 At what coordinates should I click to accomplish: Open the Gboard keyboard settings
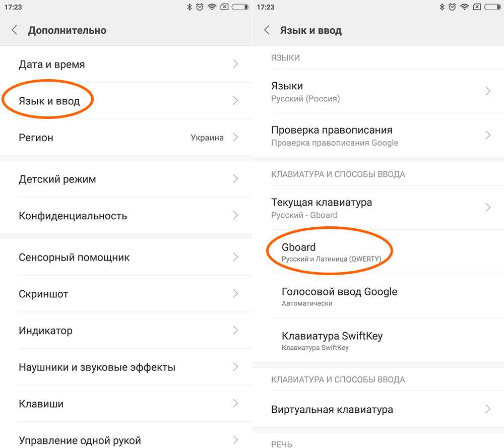[x=330, y=252]
